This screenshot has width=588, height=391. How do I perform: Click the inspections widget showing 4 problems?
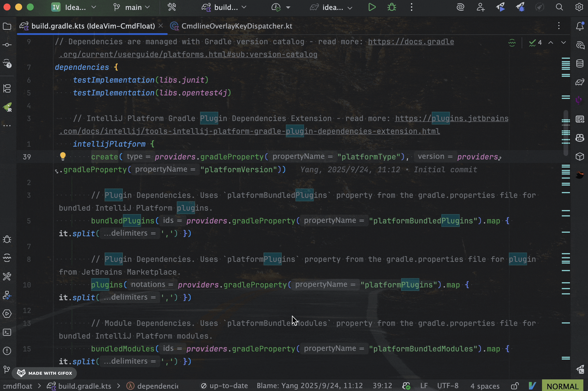coord(535,42)
